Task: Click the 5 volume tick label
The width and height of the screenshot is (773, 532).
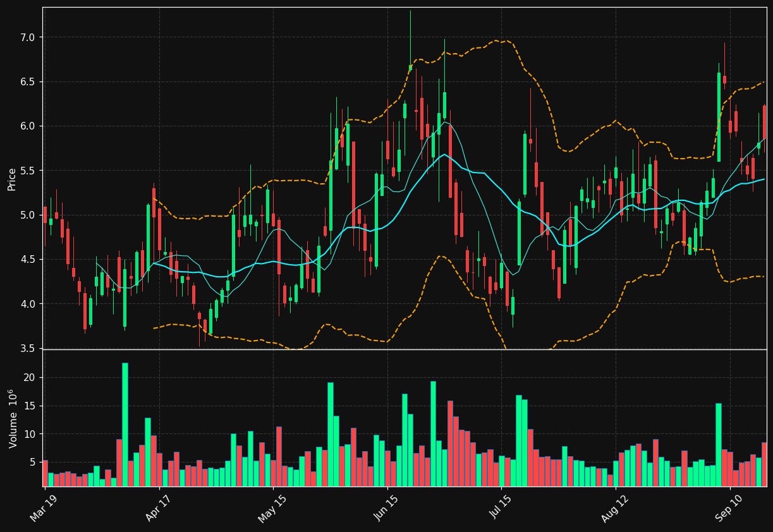Action: point(33,462)
